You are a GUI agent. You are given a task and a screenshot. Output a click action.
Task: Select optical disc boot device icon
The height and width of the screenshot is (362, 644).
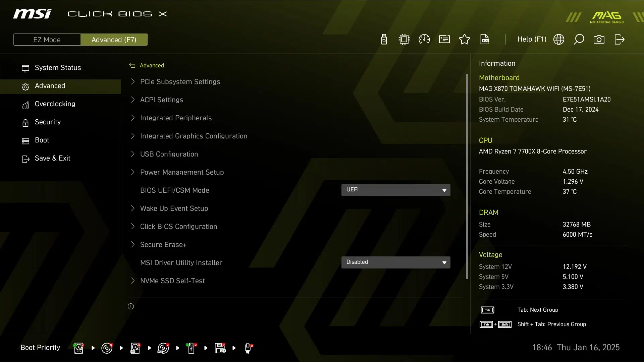(x=107, y=348)
